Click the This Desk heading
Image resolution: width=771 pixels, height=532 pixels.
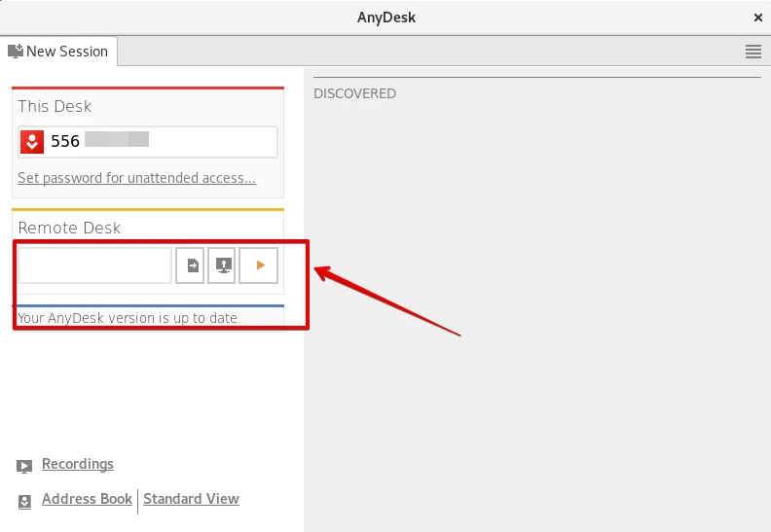tap(55, 106)
